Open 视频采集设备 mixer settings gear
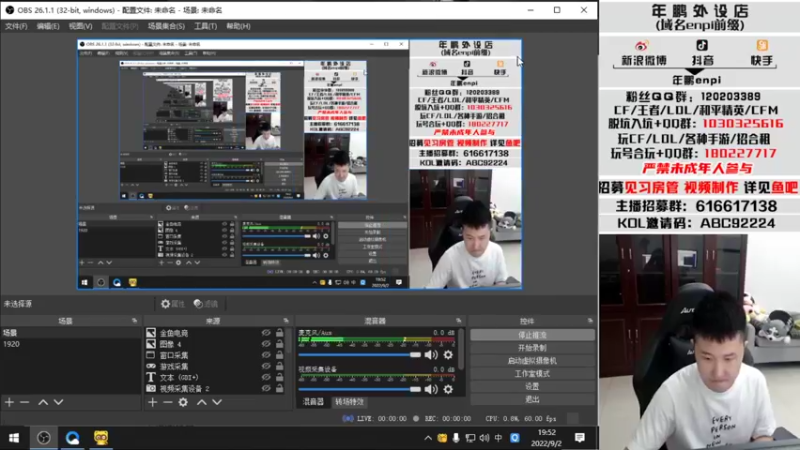The height and width of the screenshot is (450, 800). tap(448, 389)
